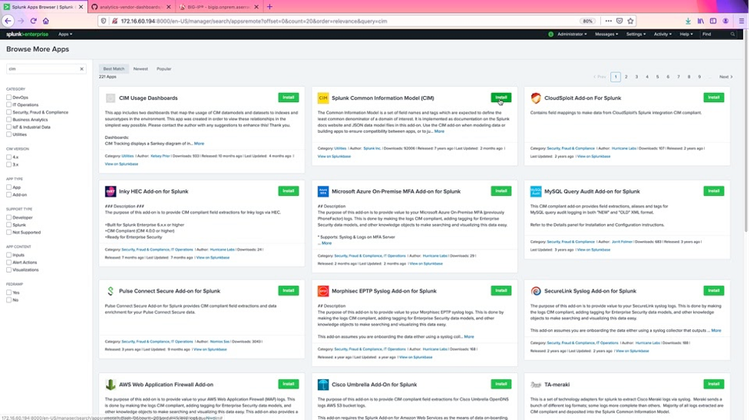
Task: Sort results by Best Match
Action: (x=114, y=69)
